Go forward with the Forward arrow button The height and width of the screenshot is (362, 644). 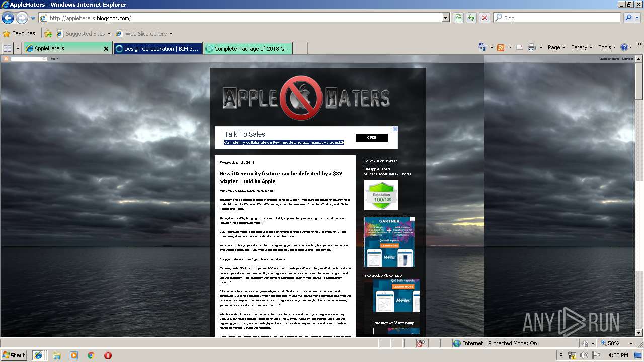click(22, 18)
